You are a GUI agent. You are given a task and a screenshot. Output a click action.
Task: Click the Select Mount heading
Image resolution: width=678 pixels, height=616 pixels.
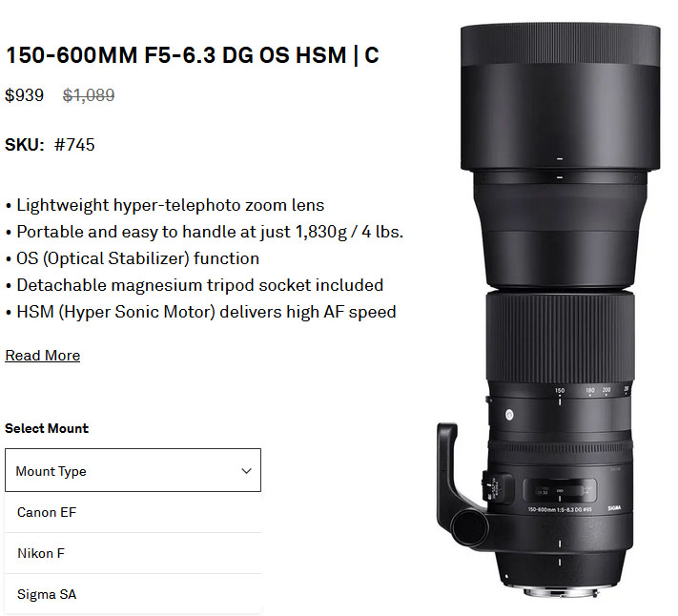(47, 428)
